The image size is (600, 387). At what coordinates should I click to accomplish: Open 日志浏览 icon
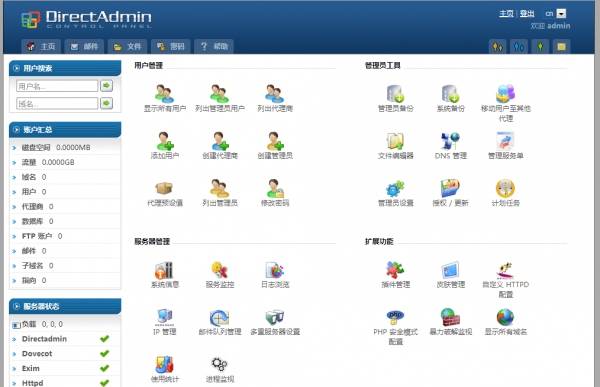(x=275, y=270)
